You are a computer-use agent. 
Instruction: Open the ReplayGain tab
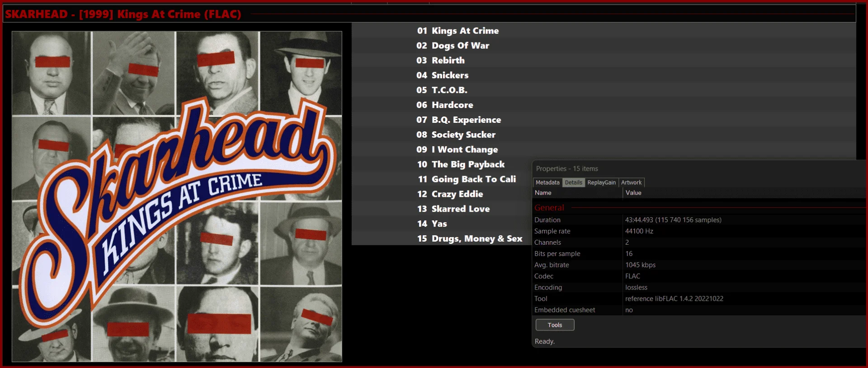pyautogui.click(x=601, y=182)
